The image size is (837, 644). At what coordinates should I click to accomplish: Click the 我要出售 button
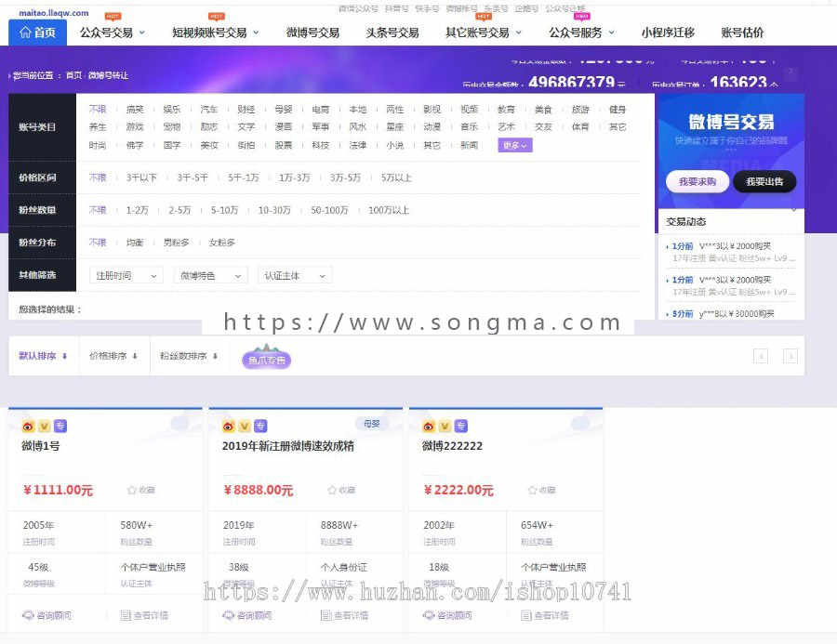click(764, 182)
